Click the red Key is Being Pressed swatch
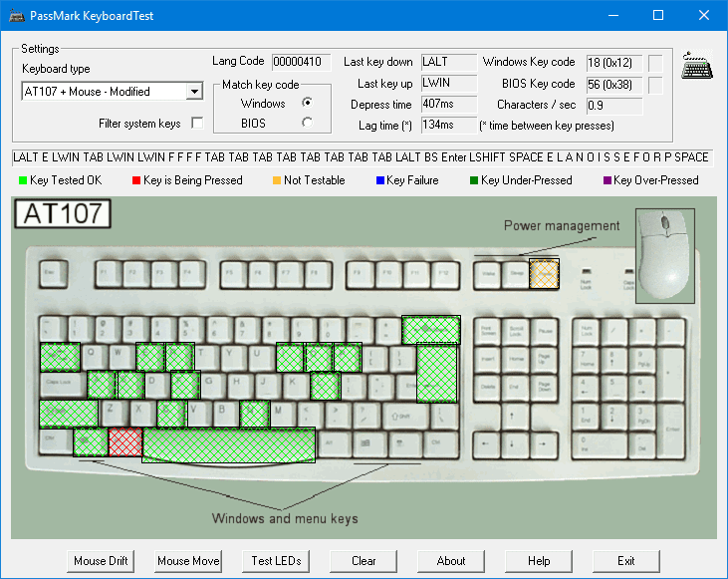This screenshot has width=728, height=579. click(x=135, y=180)
